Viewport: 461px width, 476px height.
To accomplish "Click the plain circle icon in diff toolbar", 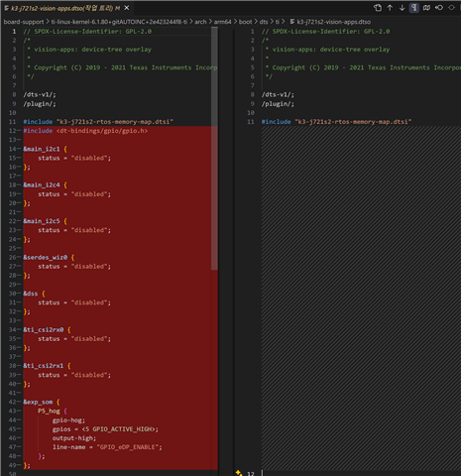I will point(451,8).
